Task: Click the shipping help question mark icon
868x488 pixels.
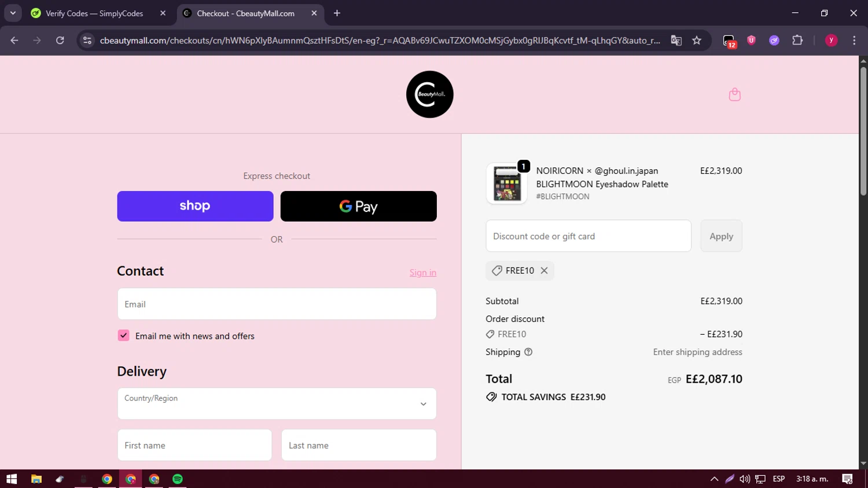Action: click(528, 352)
